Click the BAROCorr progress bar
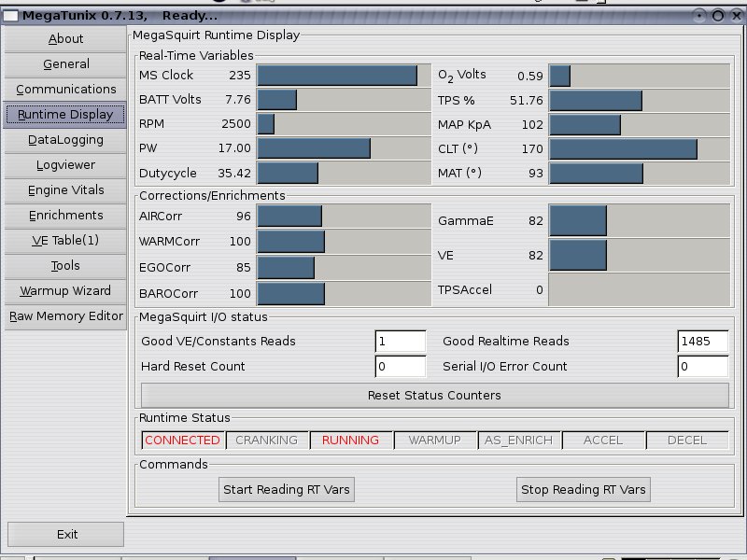The height and width of the screenshot is (560, 747). [x=344, y=293]
